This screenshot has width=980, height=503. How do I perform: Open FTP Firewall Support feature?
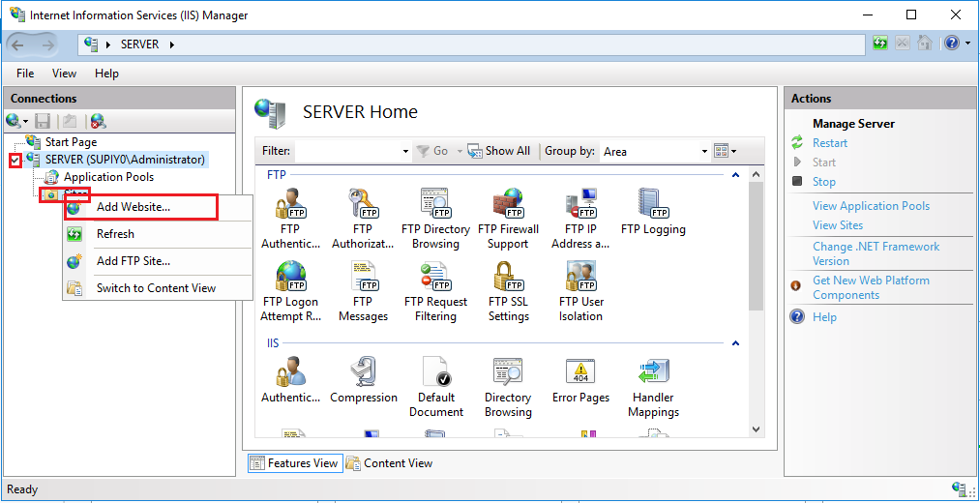tap(508, 218)
